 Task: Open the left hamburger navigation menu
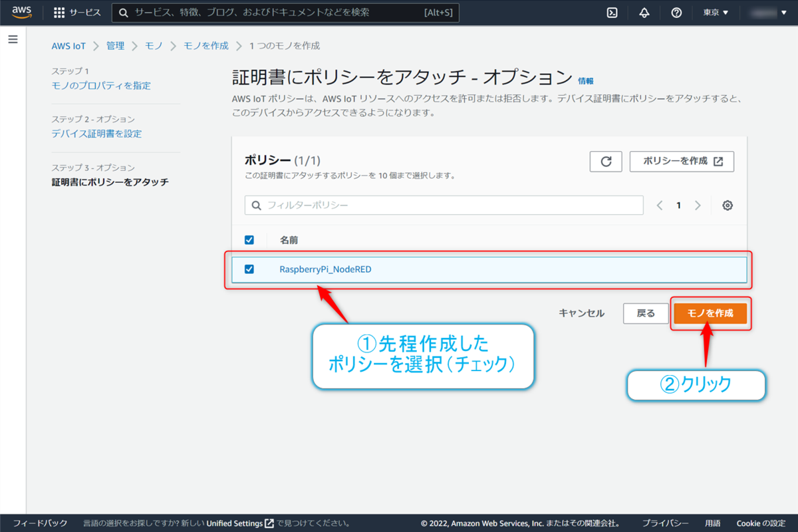point(13,39)
